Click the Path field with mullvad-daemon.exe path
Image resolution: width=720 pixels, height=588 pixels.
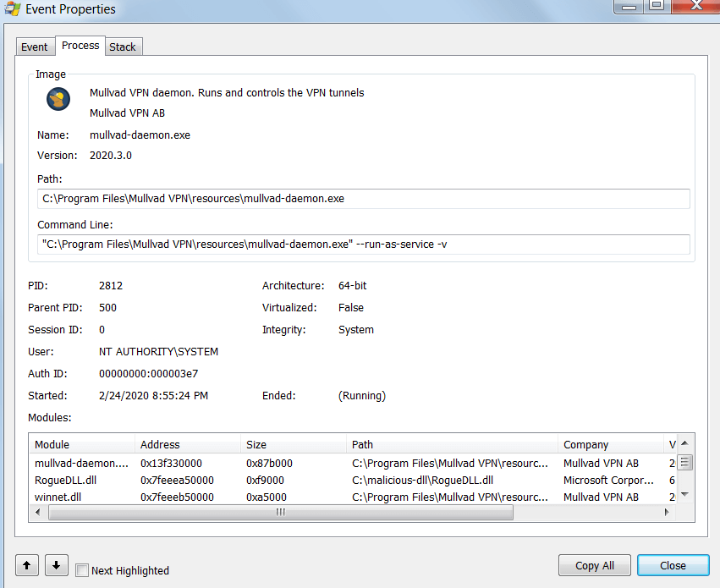tap(363, 199)
